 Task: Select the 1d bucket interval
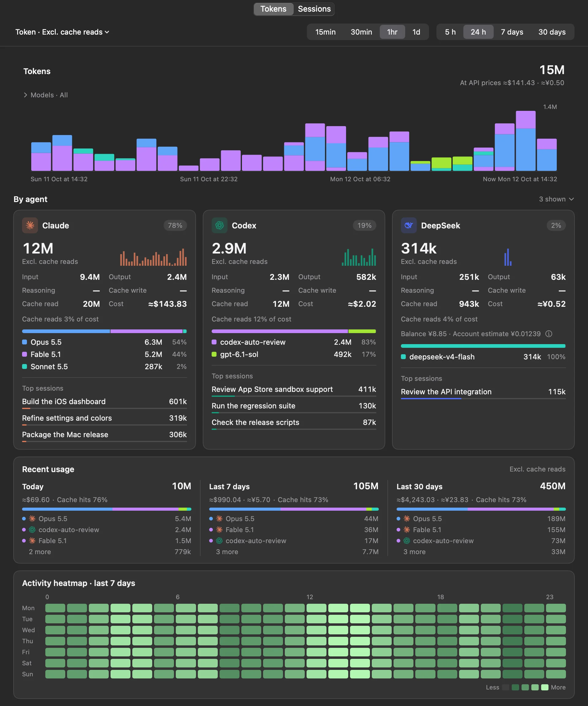coord(416,32)
